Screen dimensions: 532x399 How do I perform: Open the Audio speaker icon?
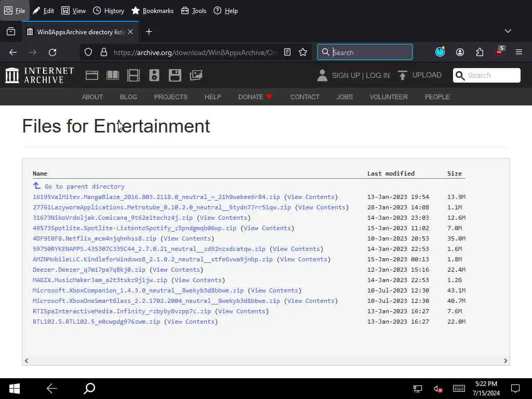point(154,75)
